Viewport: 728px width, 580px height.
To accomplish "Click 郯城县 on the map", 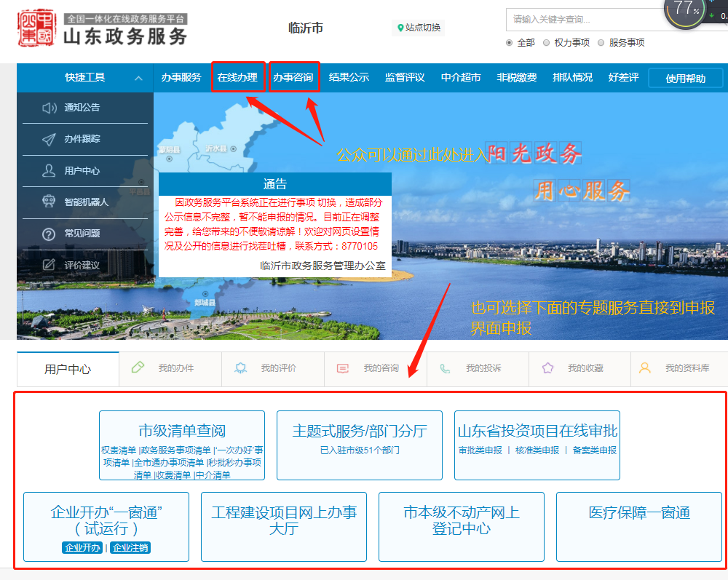I will point(205,303).
